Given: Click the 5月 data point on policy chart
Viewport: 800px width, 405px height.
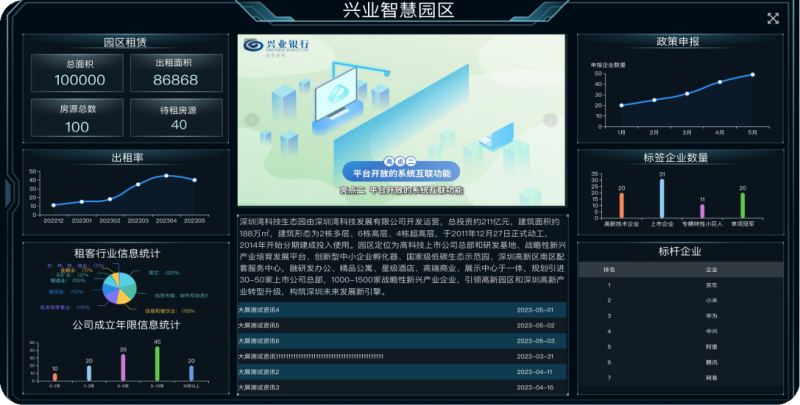Looking at the screenshot, I should tap(752, 75).
